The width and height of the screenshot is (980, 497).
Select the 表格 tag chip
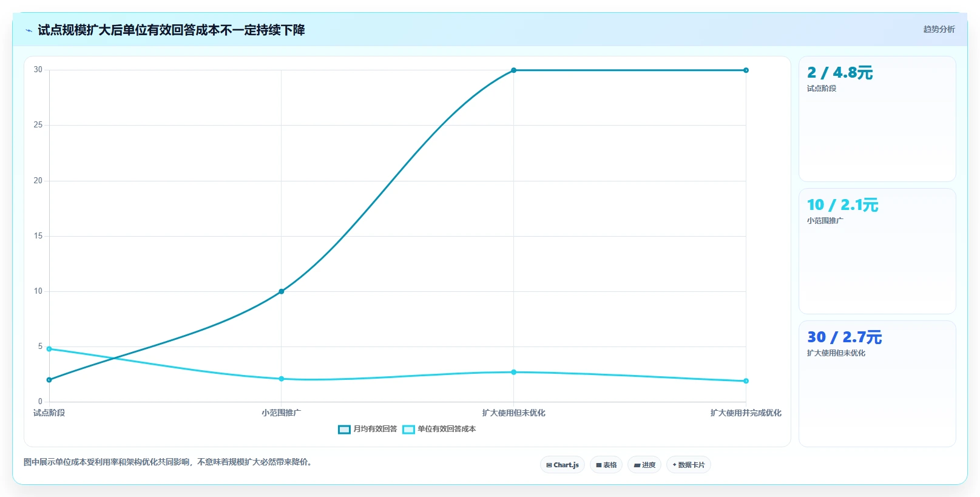[x=606, y=465]
